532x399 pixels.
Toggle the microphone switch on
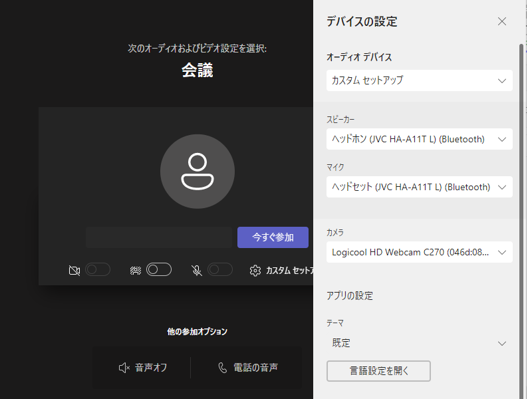click(220, 270)
